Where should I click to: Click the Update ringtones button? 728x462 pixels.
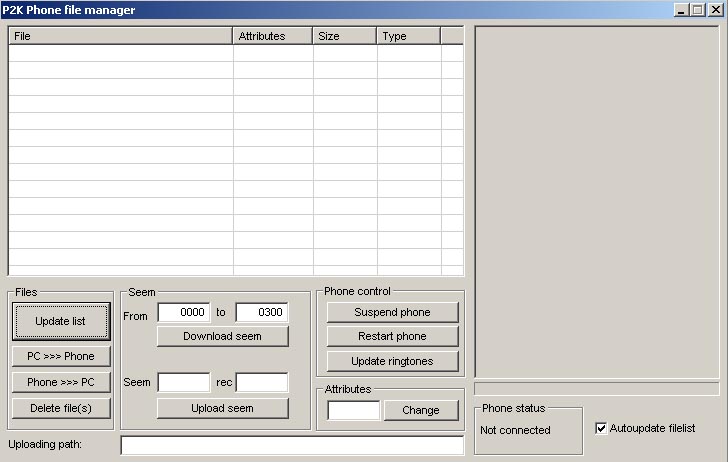(x=392, y=361)
